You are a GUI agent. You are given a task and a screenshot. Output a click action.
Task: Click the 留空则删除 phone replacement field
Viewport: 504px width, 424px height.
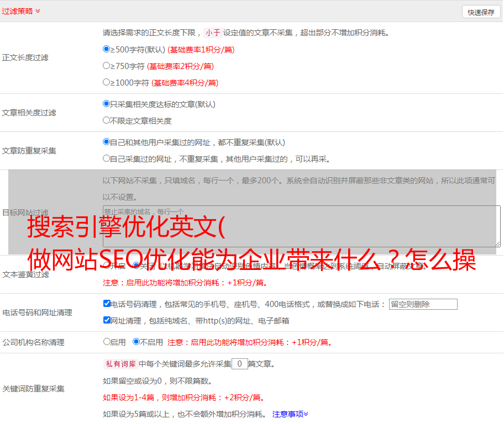point(423,304)
